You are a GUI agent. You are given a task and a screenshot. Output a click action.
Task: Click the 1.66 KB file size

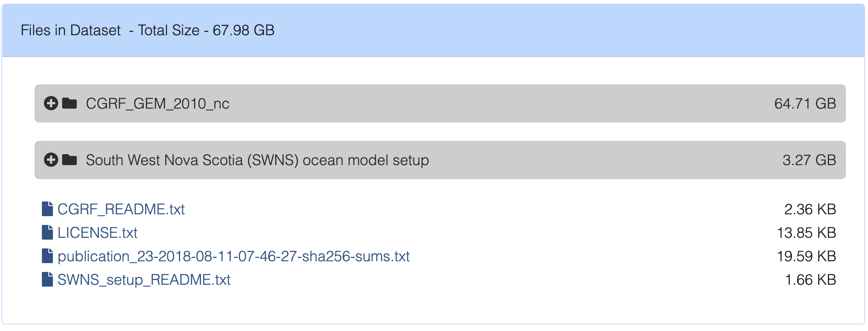point(811,280)
